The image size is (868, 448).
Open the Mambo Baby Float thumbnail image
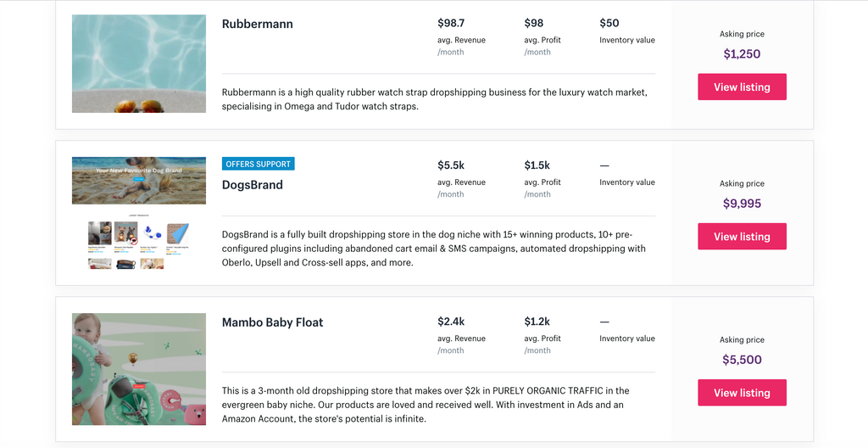tap(139, 369)
